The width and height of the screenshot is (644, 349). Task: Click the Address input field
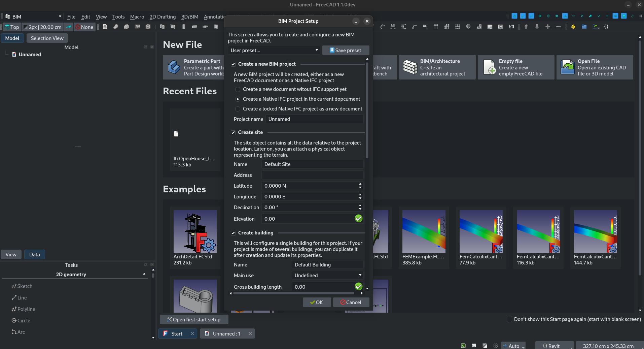[x=312, y=175]
